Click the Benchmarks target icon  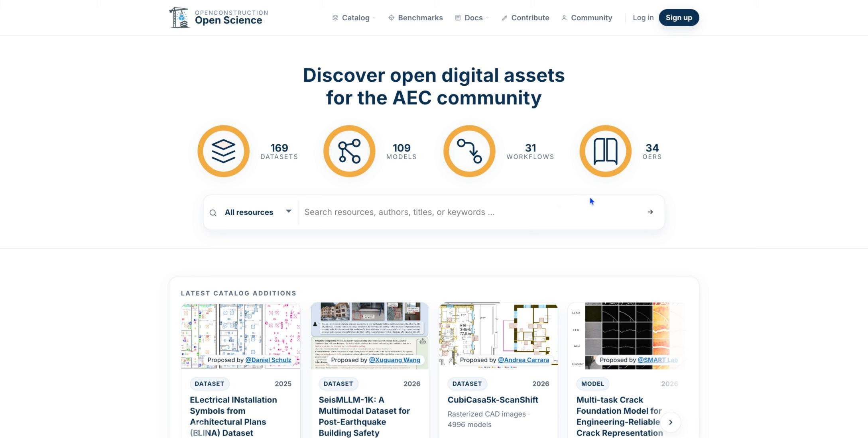coord(391,18)
